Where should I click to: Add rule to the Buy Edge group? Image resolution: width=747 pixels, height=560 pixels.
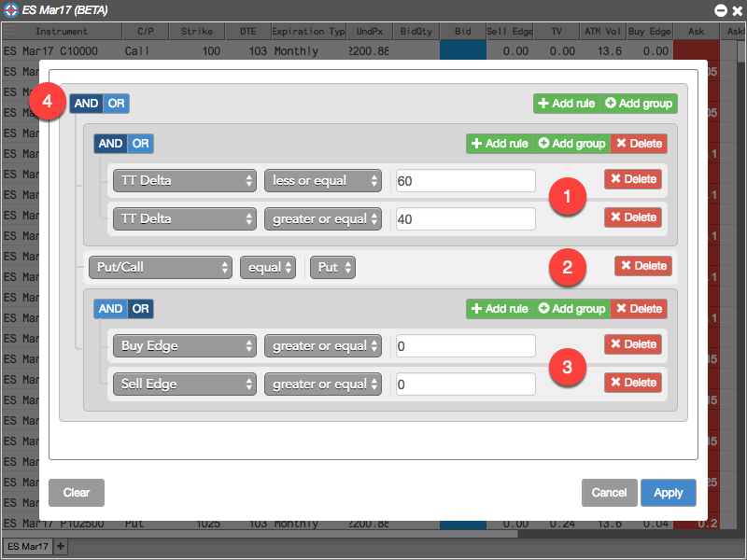[x=500, y=309]
